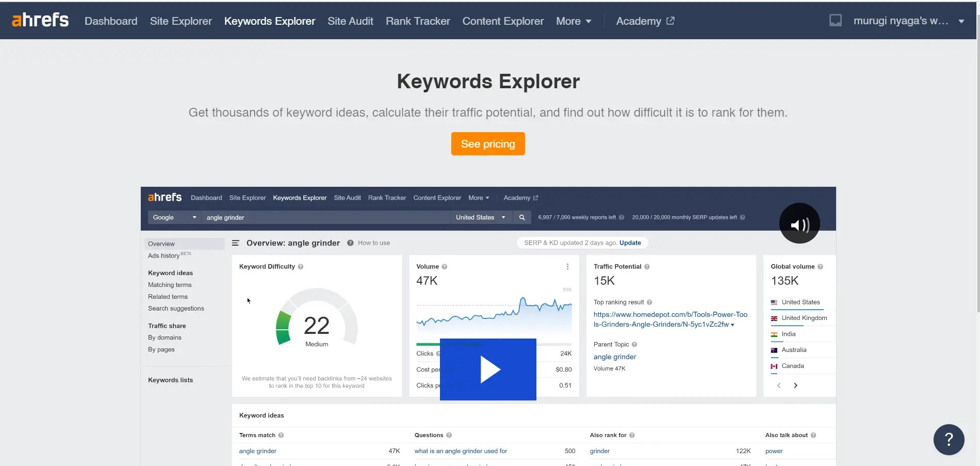Run the keyword search via the magnifier icon
980x466 pixels.
(521, 217)
